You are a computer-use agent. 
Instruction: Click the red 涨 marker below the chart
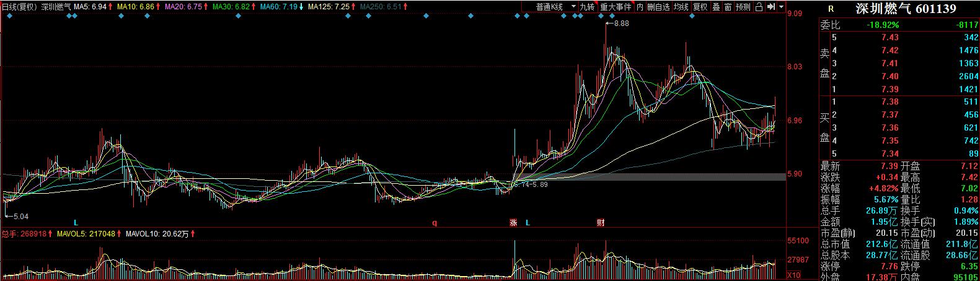pyautogui.click(x=513, y=222)
